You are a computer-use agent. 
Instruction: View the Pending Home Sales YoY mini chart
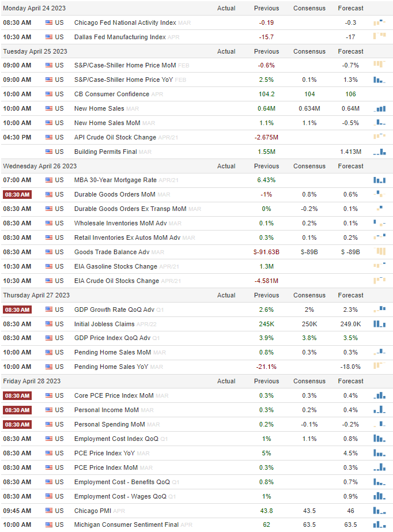379,365
